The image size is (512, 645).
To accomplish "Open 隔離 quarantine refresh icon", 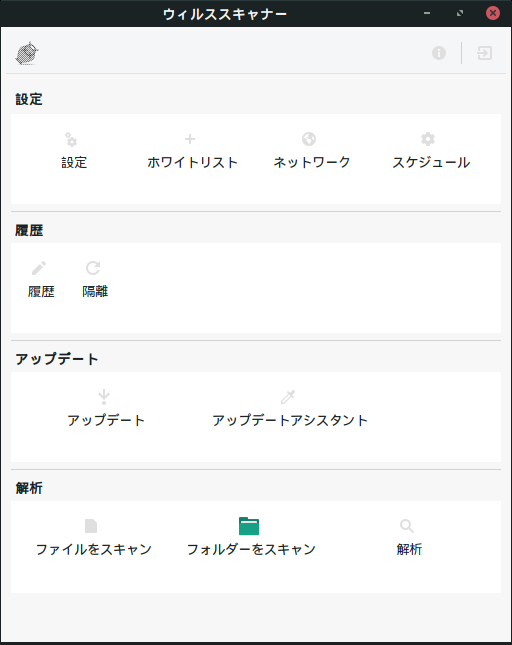I will click(x=93, y=268).
